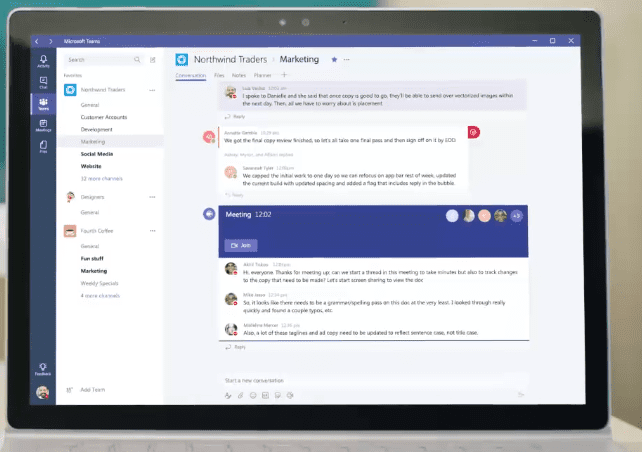Select the Teams icon in sidebar
642x452 pixels.
click(x=43, y=104)
